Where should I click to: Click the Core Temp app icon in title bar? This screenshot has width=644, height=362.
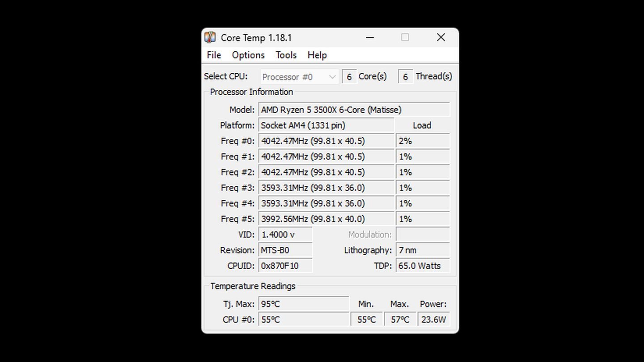(x=210, y=38)
